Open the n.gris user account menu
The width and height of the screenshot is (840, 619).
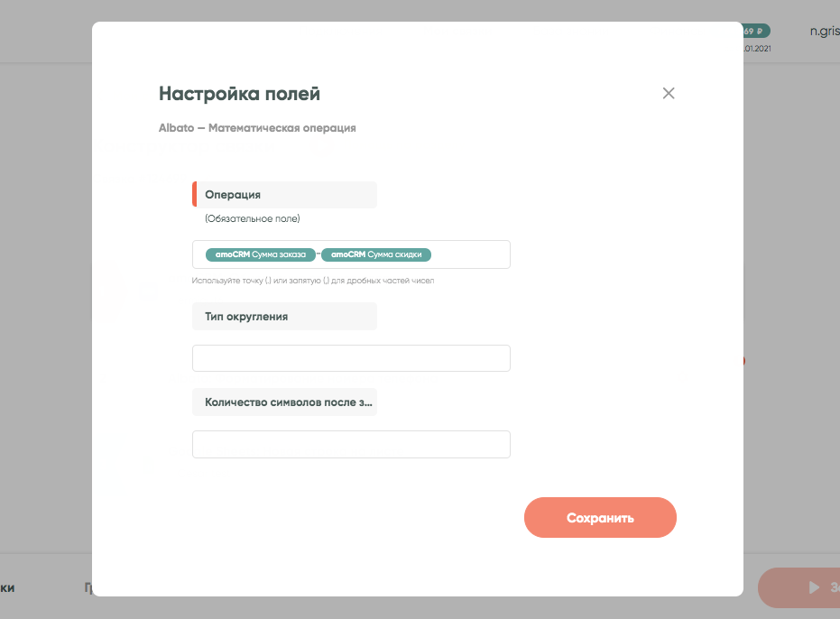click(825, 31)
